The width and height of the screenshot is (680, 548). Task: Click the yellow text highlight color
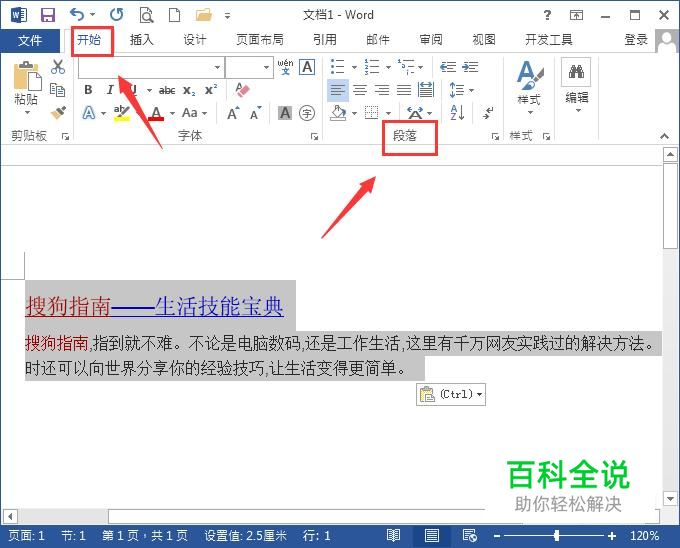pyautogui.click(x=121, y=113)
